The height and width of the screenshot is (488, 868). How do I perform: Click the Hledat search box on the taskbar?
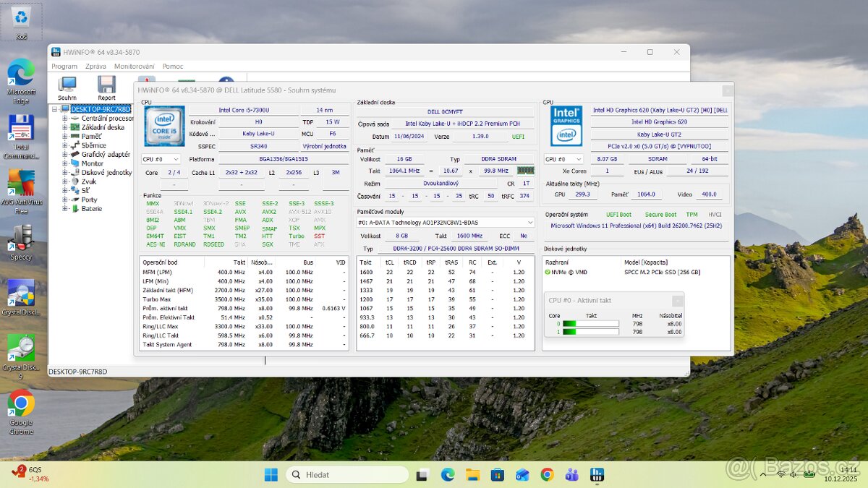point(347,474)
